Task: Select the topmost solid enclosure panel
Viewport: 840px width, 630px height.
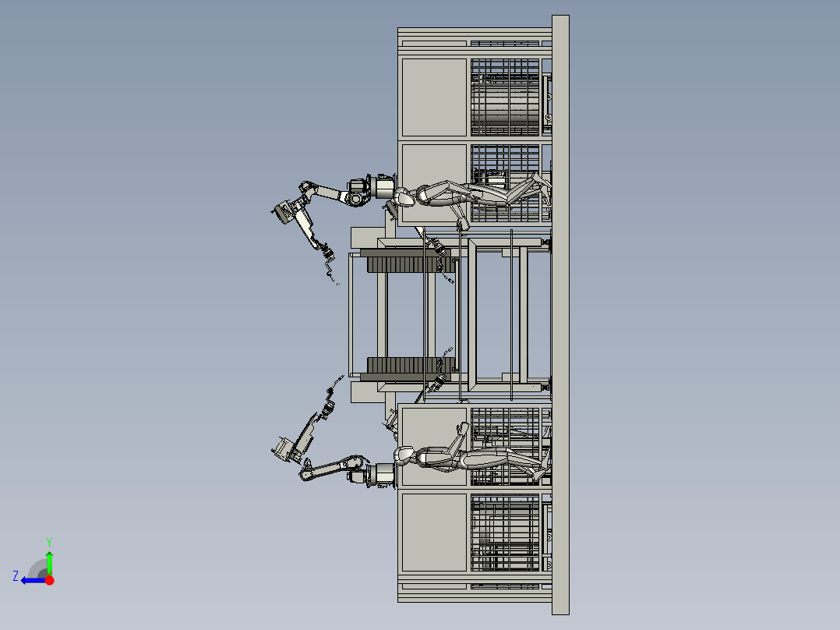Action: (434, 97)
